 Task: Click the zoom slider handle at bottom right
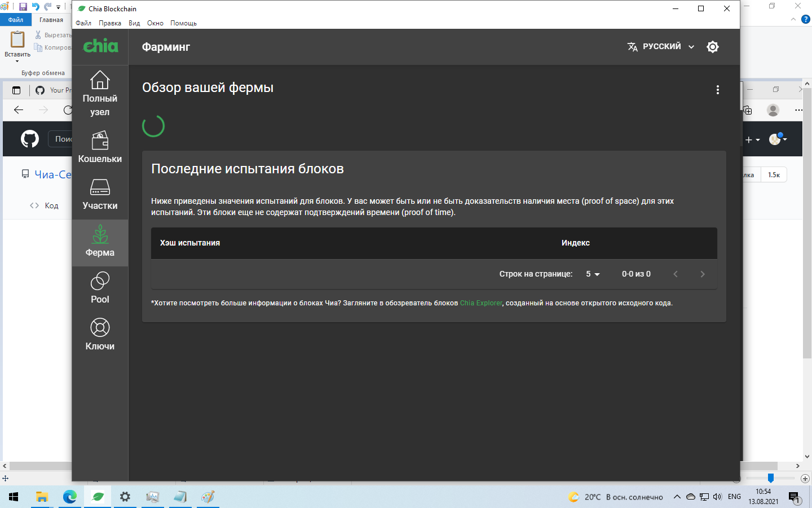point(770,478)
